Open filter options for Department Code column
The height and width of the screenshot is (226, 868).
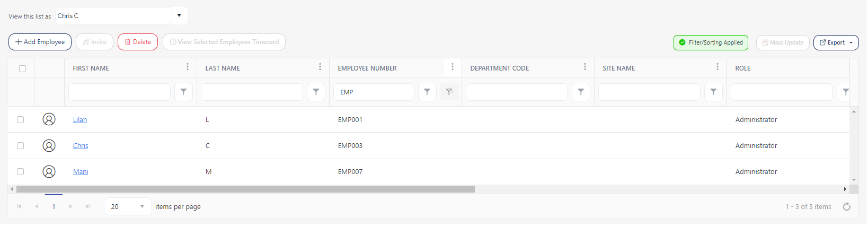pyautogui.click(x=581, y=92)
